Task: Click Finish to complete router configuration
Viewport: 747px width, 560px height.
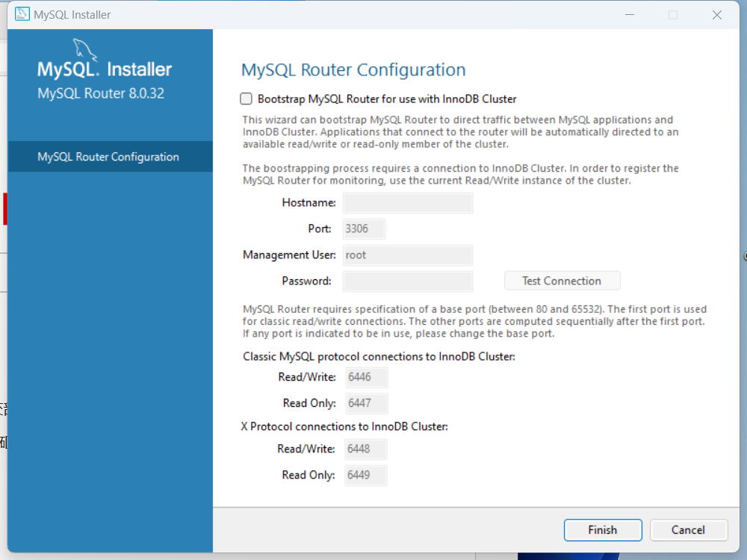Action: coord(603,530)
